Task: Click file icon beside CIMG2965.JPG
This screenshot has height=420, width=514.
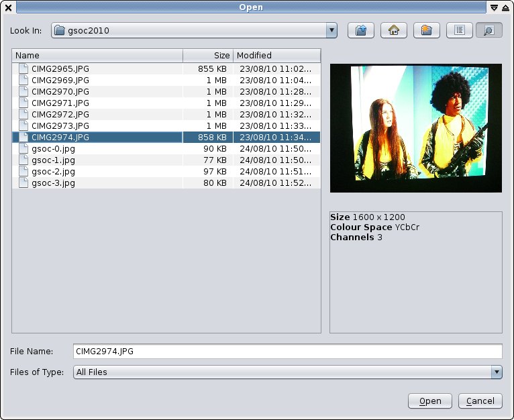Action: click(23, 68)
